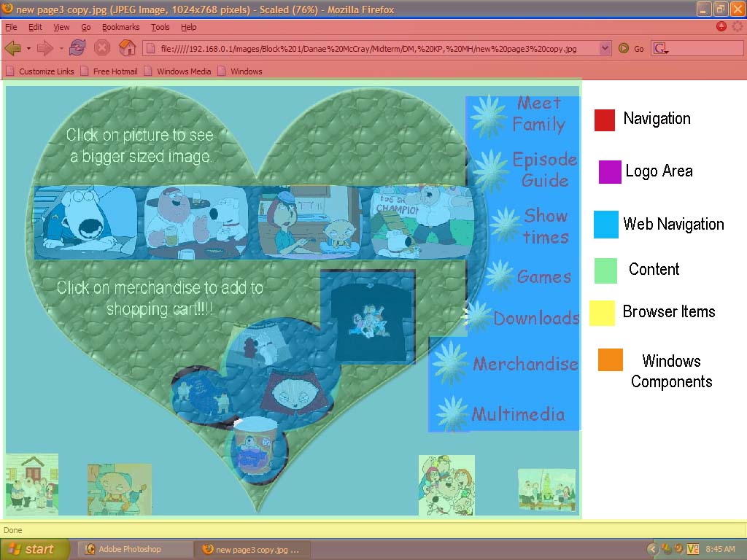Open the search engine selector icon
This screenshot has width=747, height=560.
(662, 49)
